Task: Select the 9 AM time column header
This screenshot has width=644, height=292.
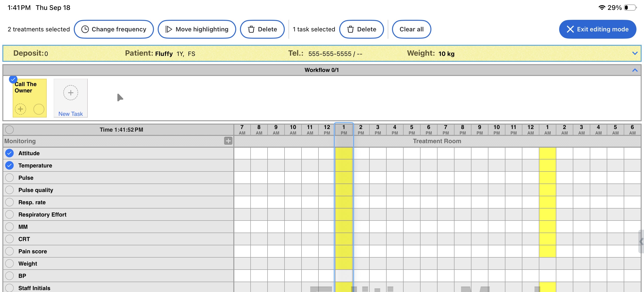Action: coord(276,130)
